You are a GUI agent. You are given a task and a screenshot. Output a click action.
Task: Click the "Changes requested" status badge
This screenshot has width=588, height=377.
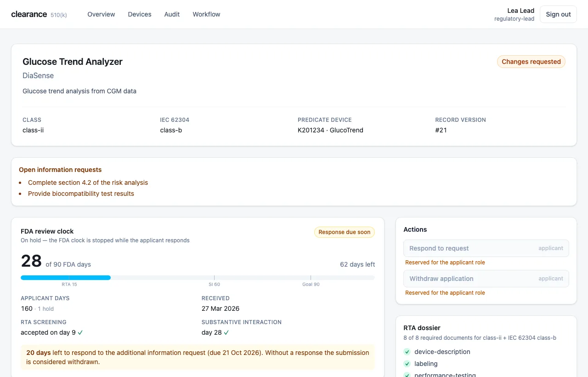(531, 62)
